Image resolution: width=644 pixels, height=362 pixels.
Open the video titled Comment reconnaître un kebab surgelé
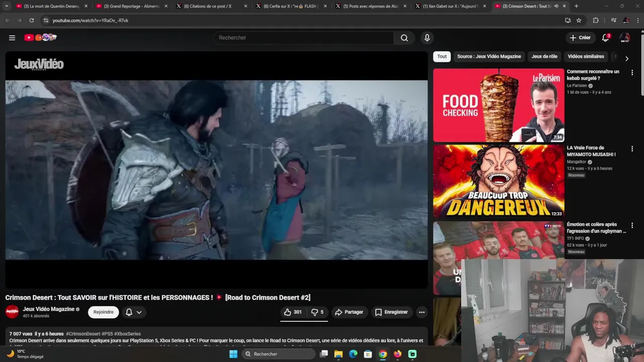click(593, 75)
